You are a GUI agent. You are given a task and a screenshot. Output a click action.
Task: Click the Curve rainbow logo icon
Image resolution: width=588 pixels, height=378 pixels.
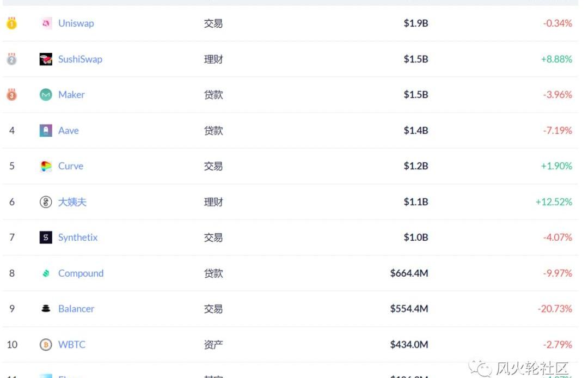[46, 166]
